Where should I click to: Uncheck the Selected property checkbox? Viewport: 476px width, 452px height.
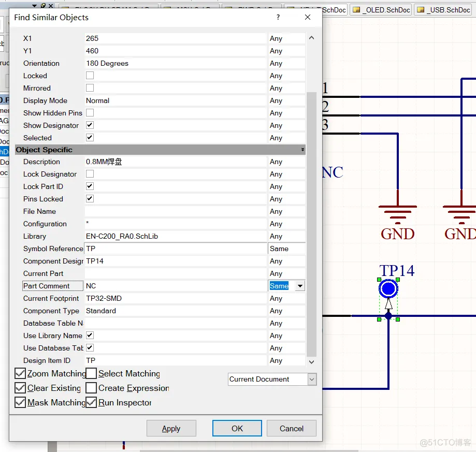pos(90,137)
